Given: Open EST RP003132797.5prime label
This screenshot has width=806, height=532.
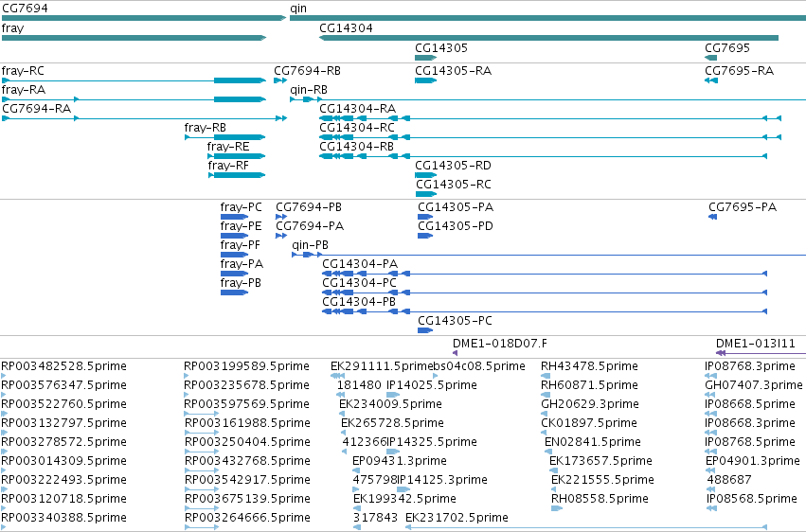Looking at the screenshot, I should (x=63, y=423).
